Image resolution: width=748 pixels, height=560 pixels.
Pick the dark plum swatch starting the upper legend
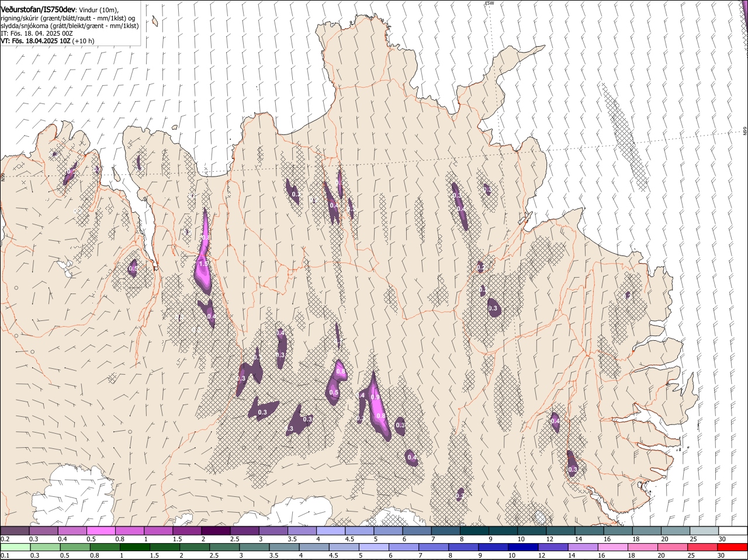[15, 531]
